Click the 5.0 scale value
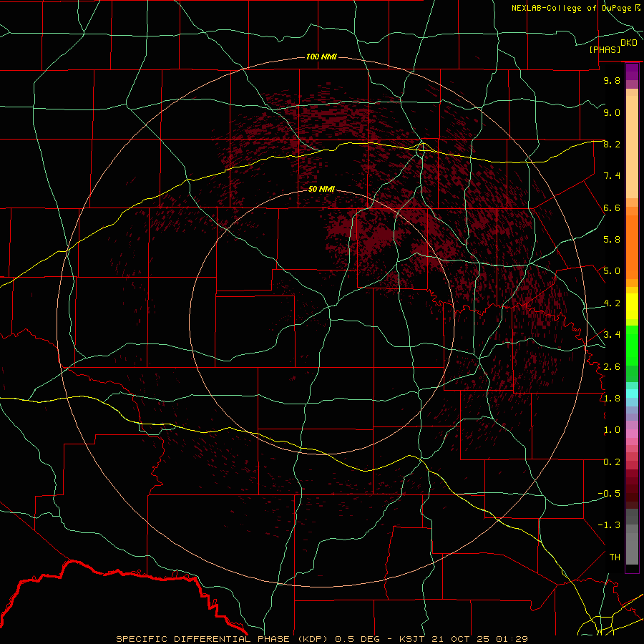Screen dimensions: 644x644 612,271
